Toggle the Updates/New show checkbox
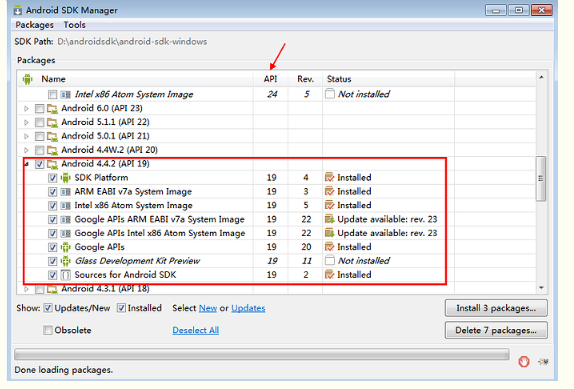Screen dimensions: 574x389 48,308
